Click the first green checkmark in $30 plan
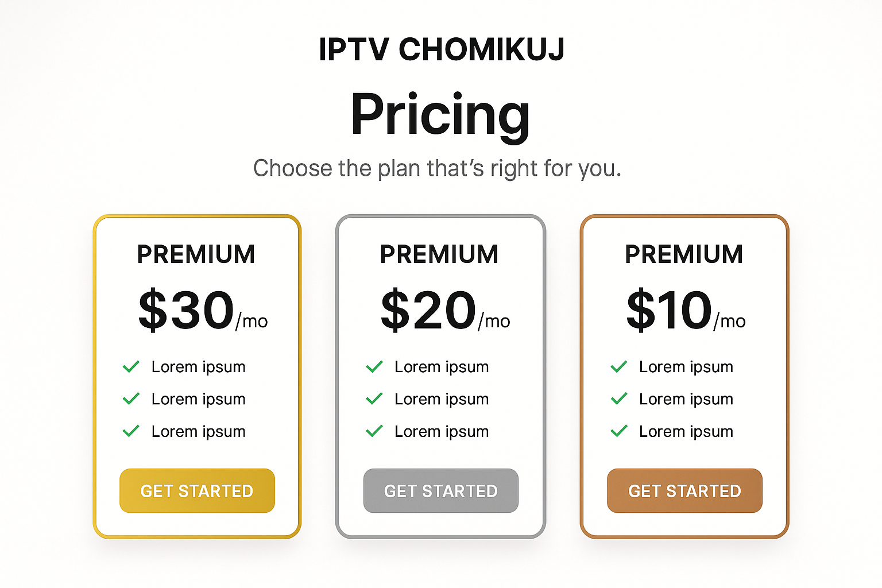The width and height of the screenshot is (882, 588). [131, 366]
